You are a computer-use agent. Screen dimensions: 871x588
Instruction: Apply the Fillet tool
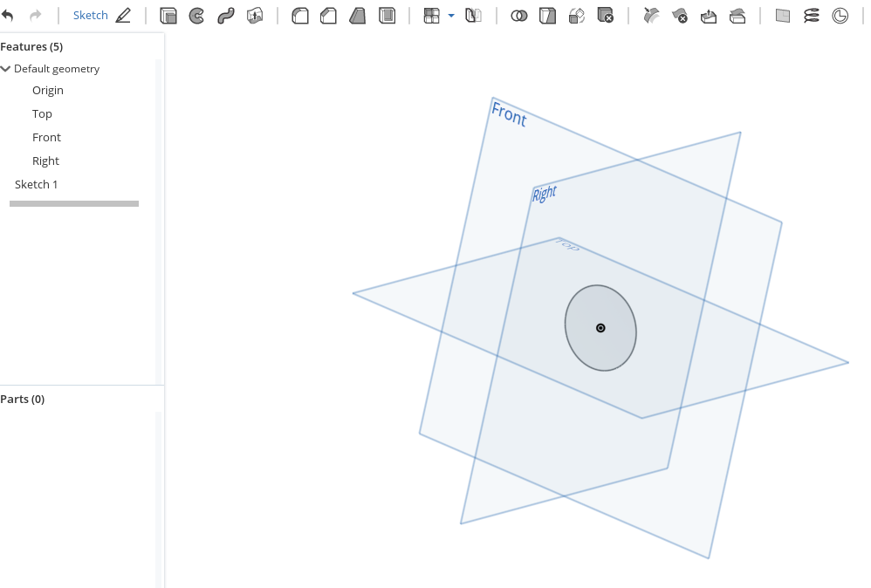click(299, 16)
